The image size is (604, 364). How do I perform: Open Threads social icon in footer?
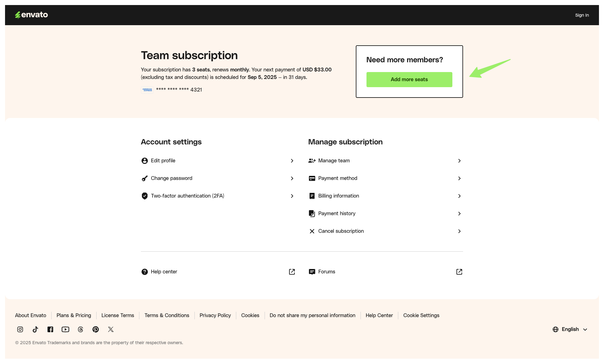click(81, 329)
